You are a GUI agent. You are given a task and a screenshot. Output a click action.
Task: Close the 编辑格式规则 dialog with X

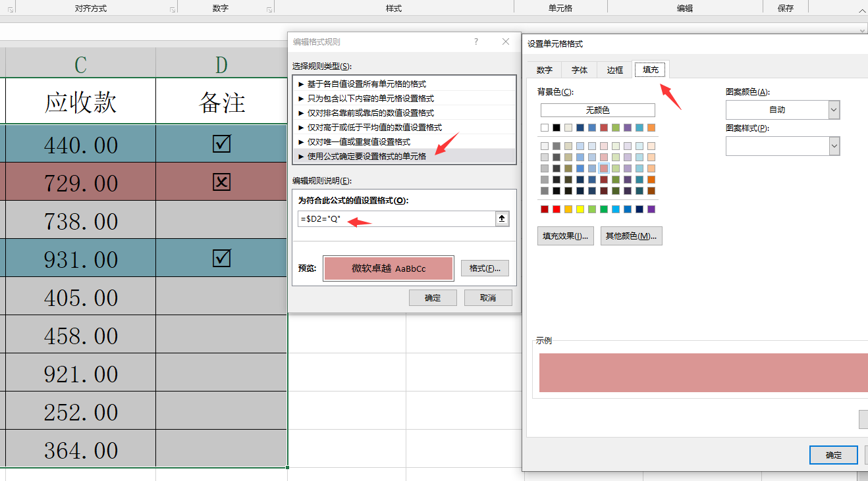click(506, 41)
